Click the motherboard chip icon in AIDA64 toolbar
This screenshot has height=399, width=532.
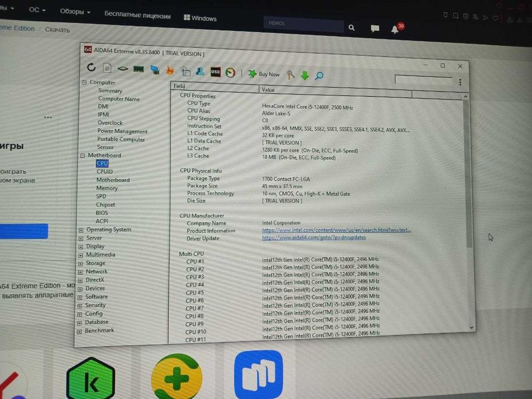(x=123, y=69)
